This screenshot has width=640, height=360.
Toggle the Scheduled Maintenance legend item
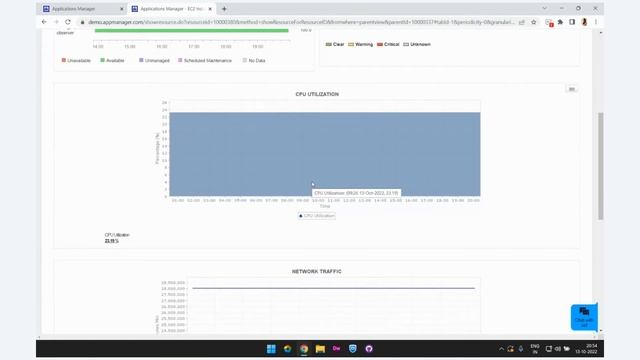coord(205,60)
